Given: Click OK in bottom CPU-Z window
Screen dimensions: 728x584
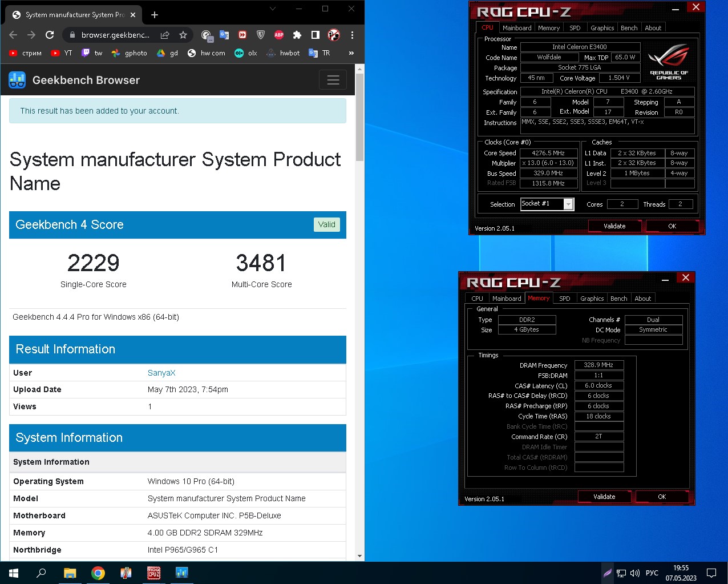Looking at the screenshot, I should pyautogui.click(x=662, y=497).
